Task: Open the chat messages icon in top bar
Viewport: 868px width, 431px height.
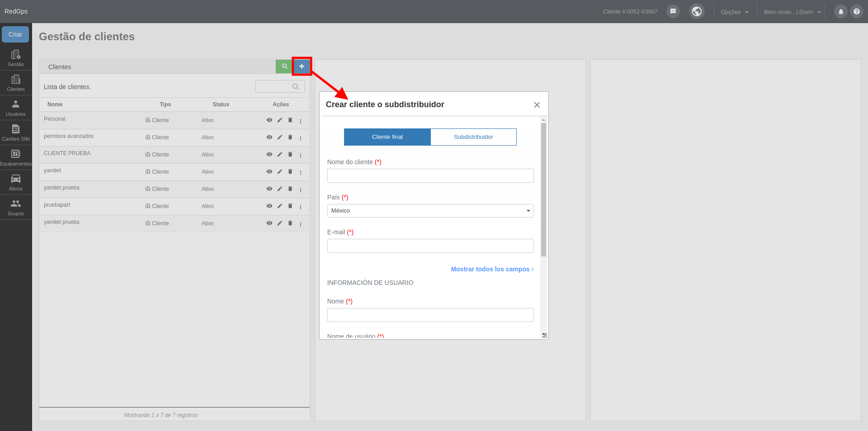Action: pos(673,11)
